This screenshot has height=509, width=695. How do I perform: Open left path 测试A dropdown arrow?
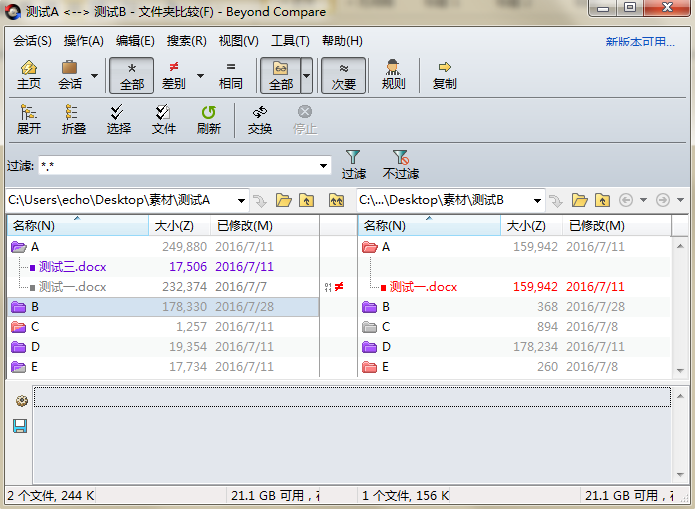241,201
